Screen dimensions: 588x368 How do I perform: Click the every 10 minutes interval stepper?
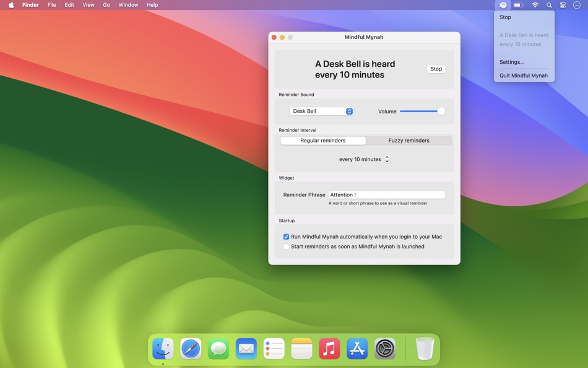(387, 159)
